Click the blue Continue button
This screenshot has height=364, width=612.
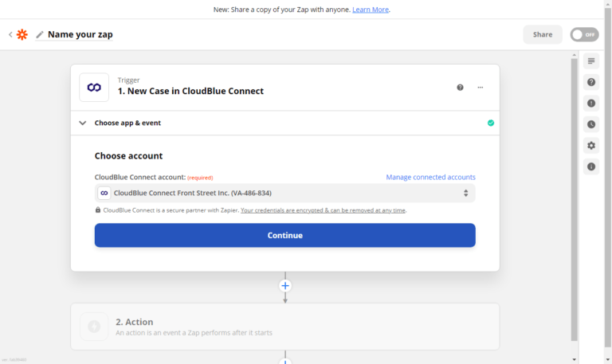pos(285,235)
